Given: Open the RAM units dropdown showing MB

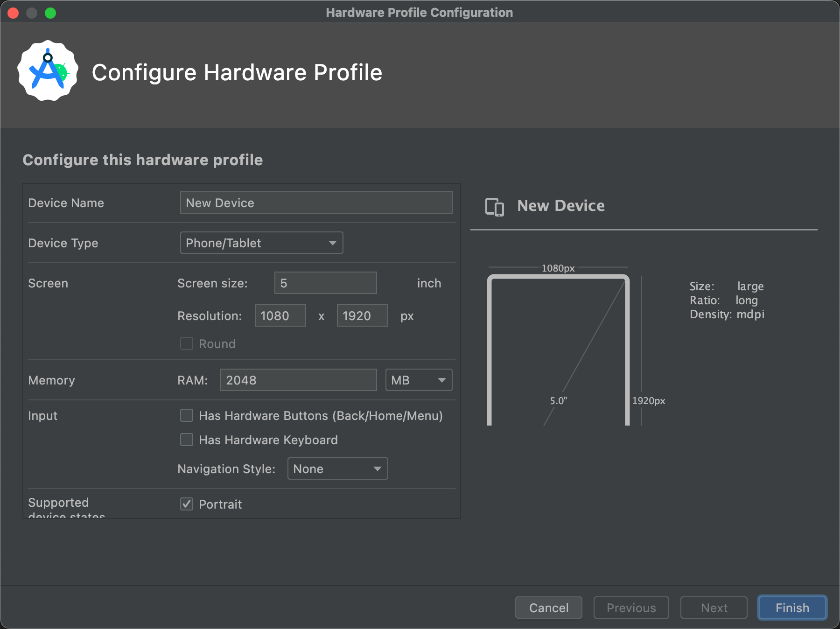Looking at the screenshot, I should point(418,380).
